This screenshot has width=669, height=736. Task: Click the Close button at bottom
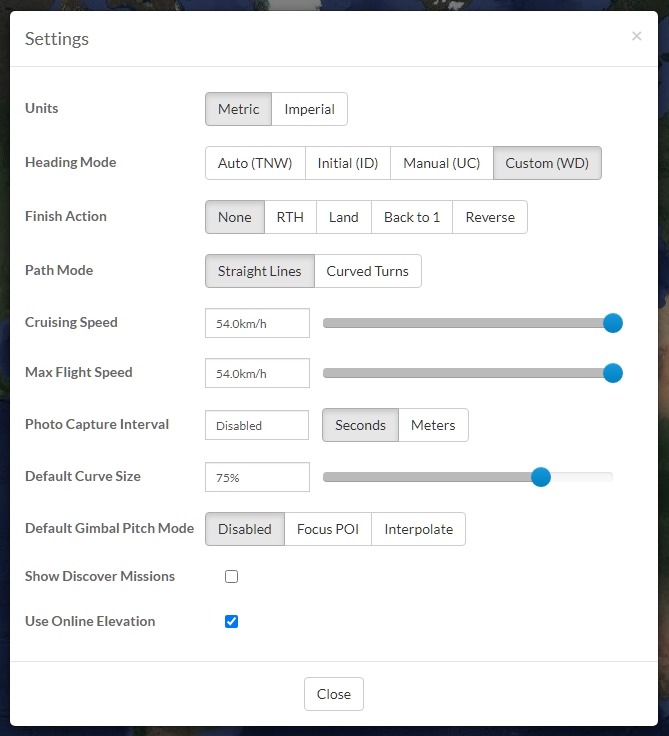click(x=334, y=694)
